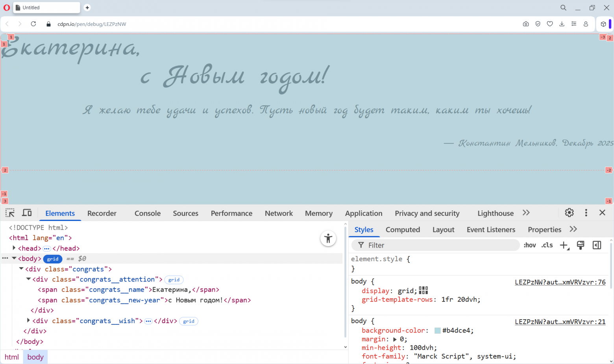Click the new style rule plus icon
Viewport: 614px width, 364px height.
[x=564, y=245]
